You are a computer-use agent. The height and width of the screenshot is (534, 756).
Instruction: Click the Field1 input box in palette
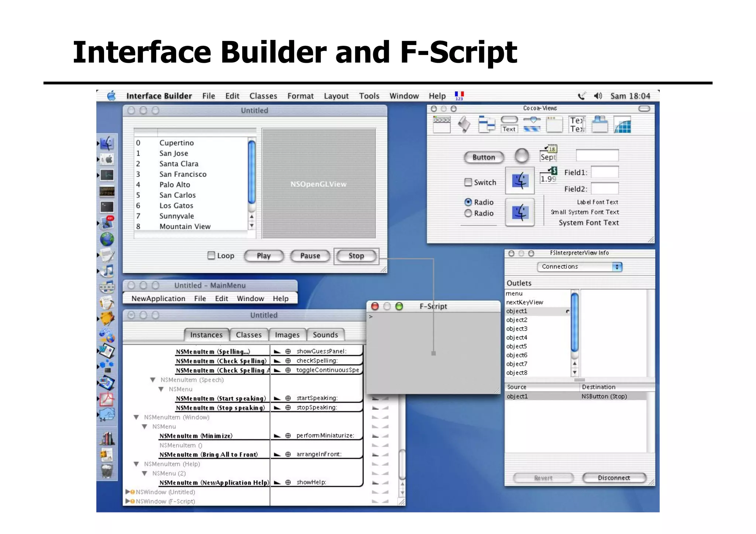coord(605,172)
